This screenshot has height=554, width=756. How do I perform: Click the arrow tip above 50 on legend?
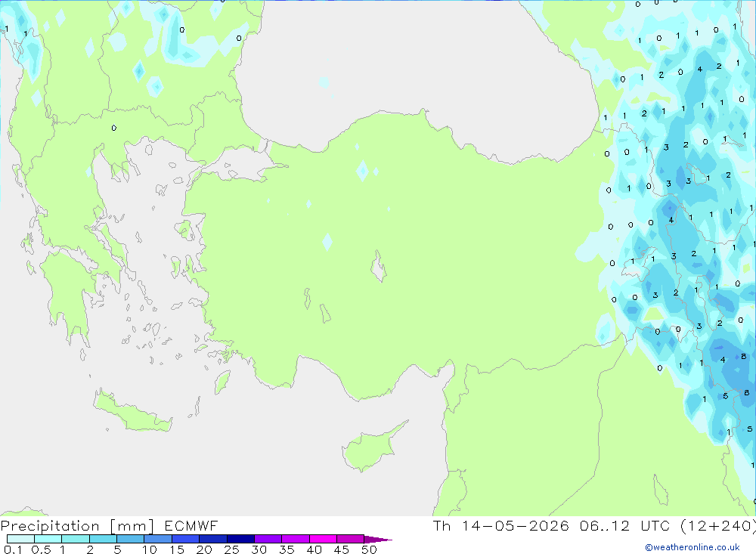(378, 540)
